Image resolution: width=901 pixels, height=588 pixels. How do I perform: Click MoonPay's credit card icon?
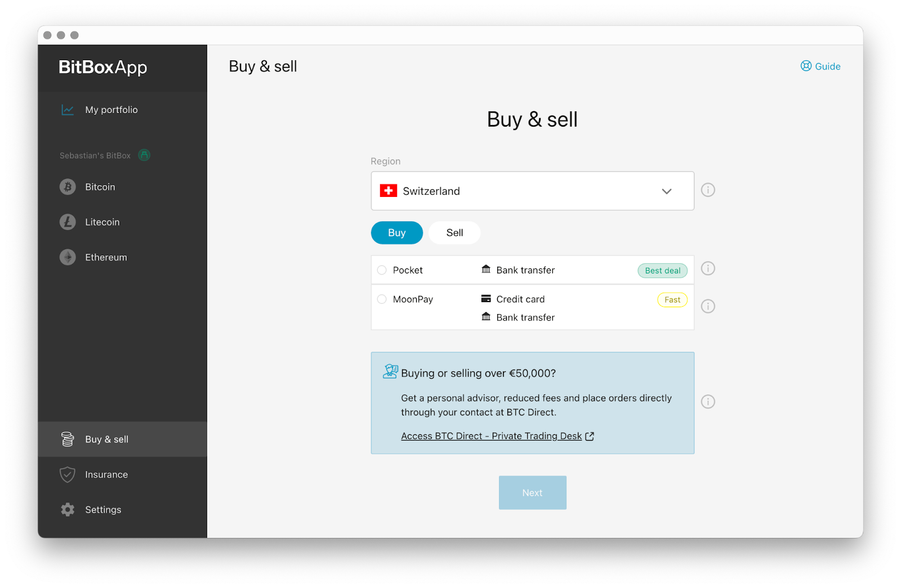486,299
